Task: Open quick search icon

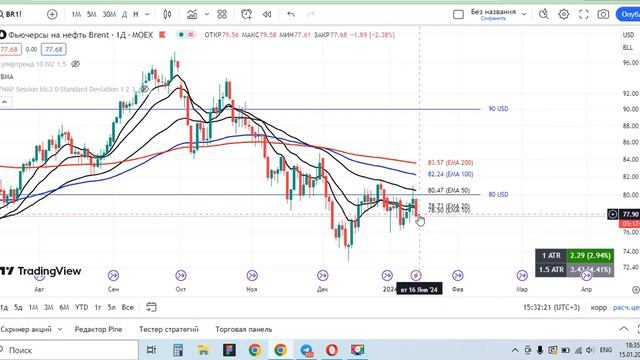Action: tap(543, 14)
